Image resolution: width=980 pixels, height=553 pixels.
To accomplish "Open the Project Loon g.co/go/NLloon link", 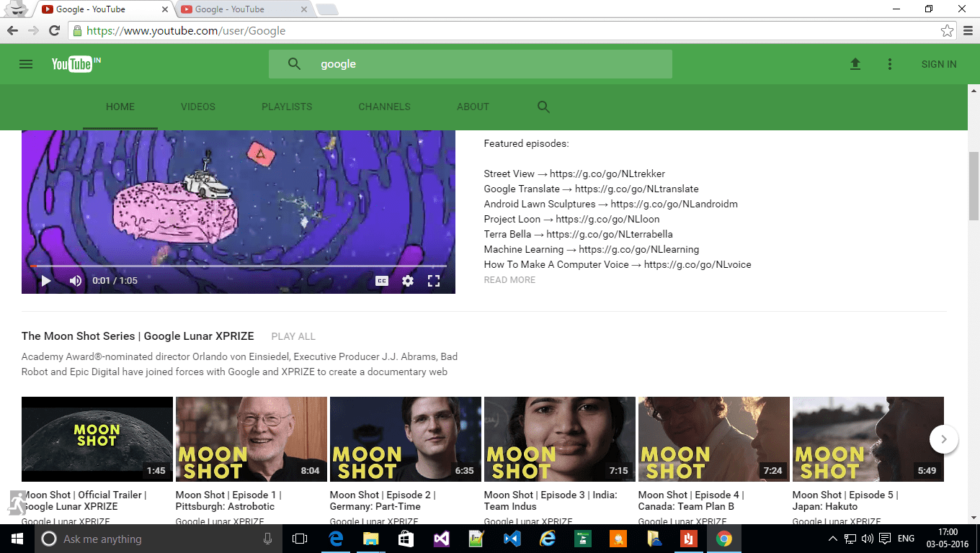I will (x=607, y=219).
